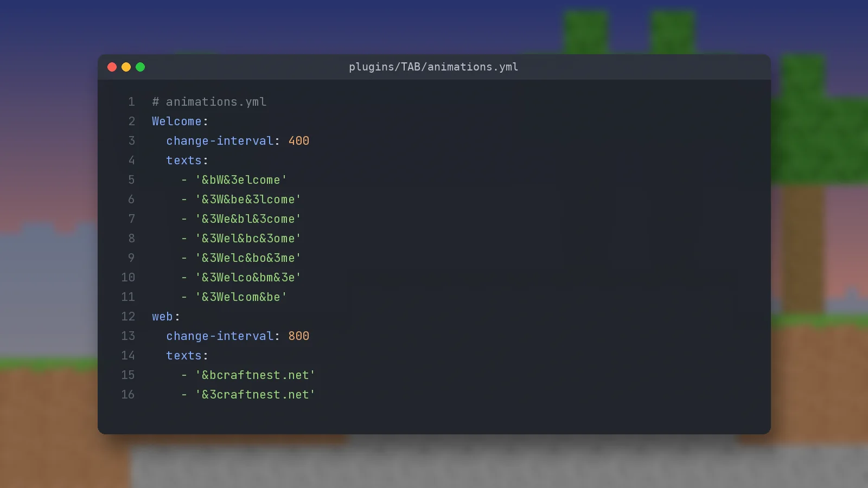Click the string '&bW&3elcome'
The width and height of the screenshot is (868, 488).
click(x=241, y=180)
